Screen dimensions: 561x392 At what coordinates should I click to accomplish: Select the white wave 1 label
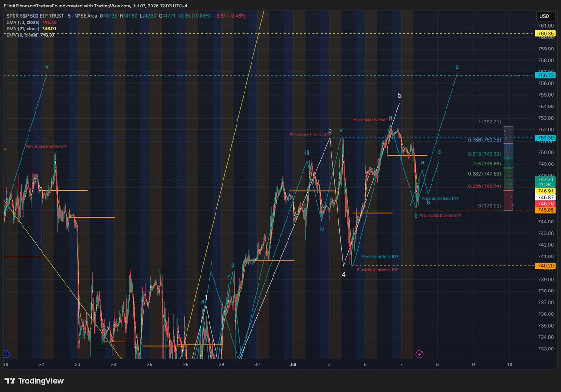pyautogui.click(x=207, y=297)
